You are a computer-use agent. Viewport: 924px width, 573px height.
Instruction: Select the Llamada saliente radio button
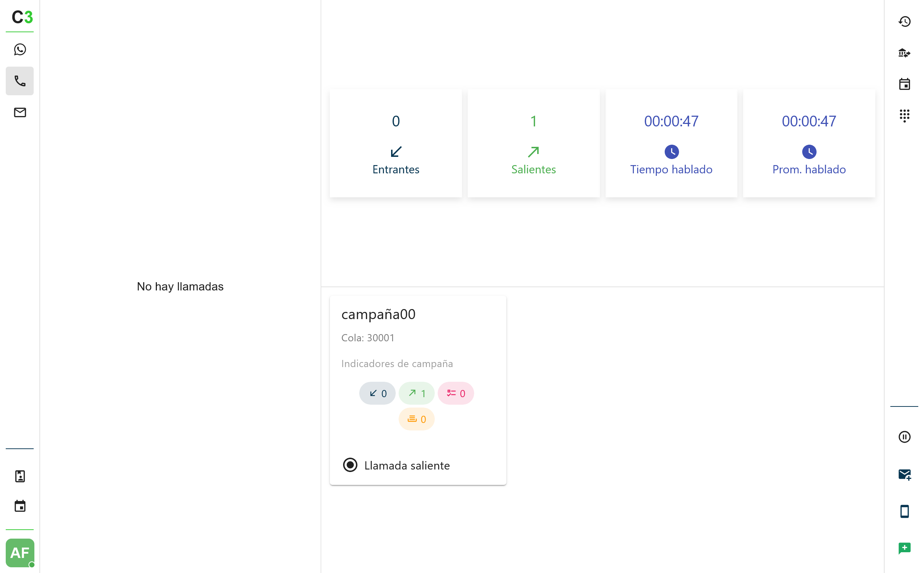coord(350,465)
